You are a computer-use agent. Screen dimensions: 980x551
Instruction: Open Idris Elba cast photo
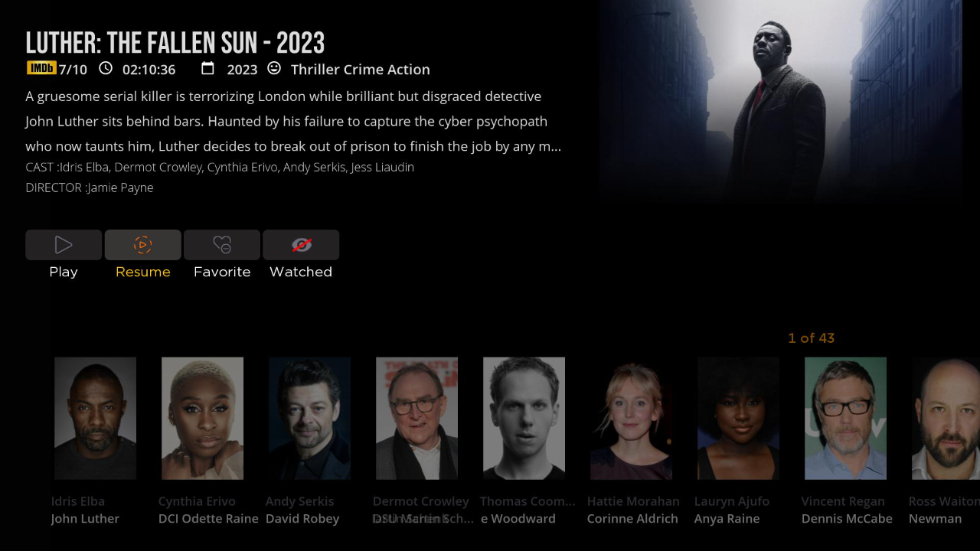pos(95,418)
